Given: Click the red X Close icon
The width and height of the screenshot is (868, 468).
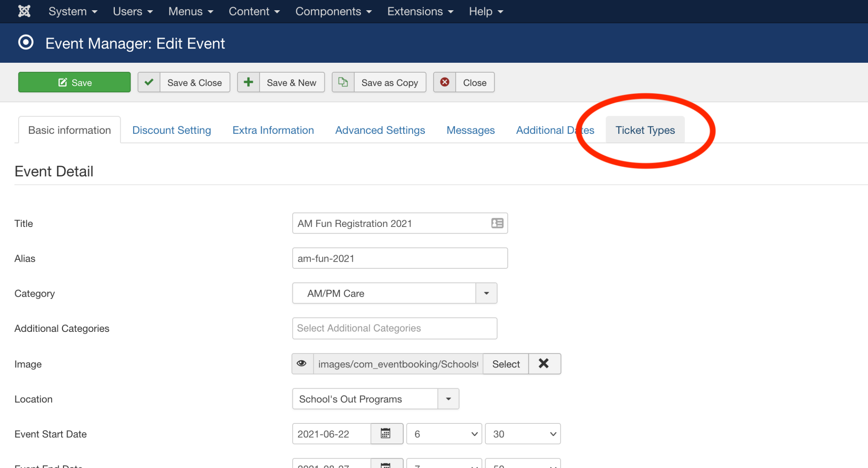Looking at the screenshot, I should pos(445,82).
